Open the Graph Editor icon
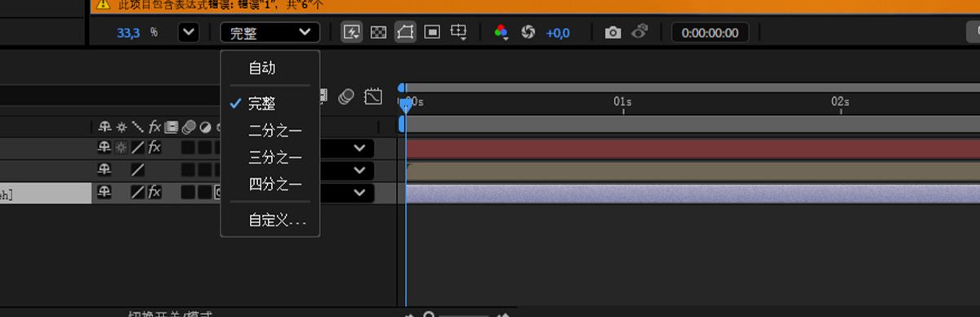The height and width of the screenshot is (317, 980). [x=373, y=97]
